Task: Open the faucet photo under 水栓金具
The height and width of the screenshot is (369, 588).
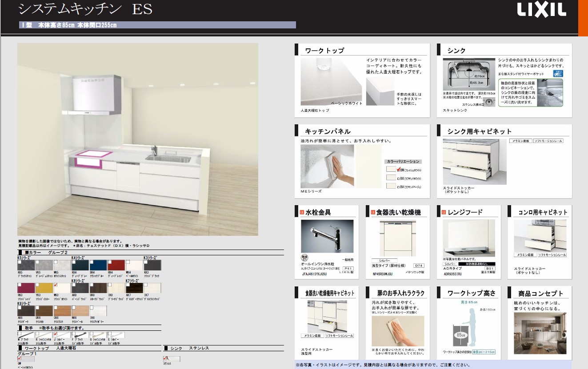Action: pyautogui.click(x=327, y=236)
